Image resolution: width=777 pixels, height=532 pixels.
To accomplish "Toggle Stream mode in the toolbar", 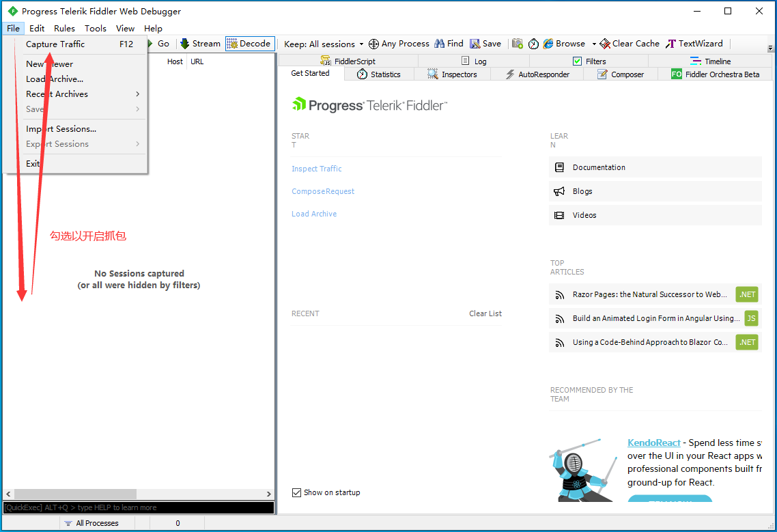I will [200, 44].
